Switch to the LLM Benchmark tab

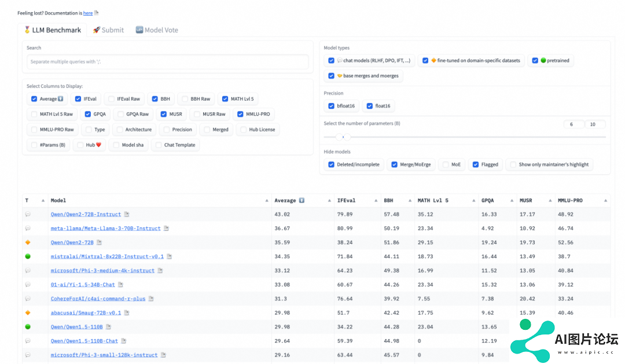[x=52, y=30]
